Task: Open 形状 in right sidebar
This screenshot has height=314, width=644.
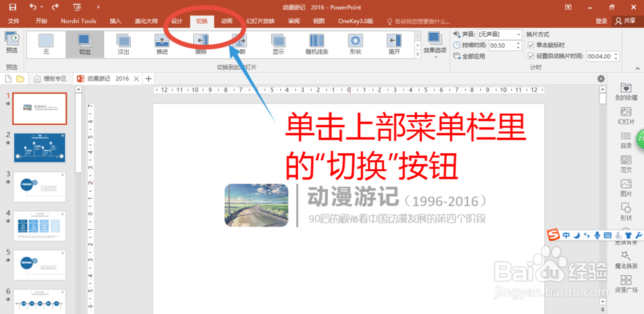Action: click(x=626, y=212)
